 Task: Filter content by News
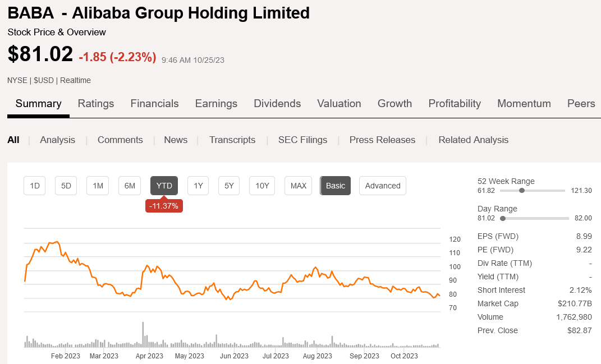coord(176,140)
